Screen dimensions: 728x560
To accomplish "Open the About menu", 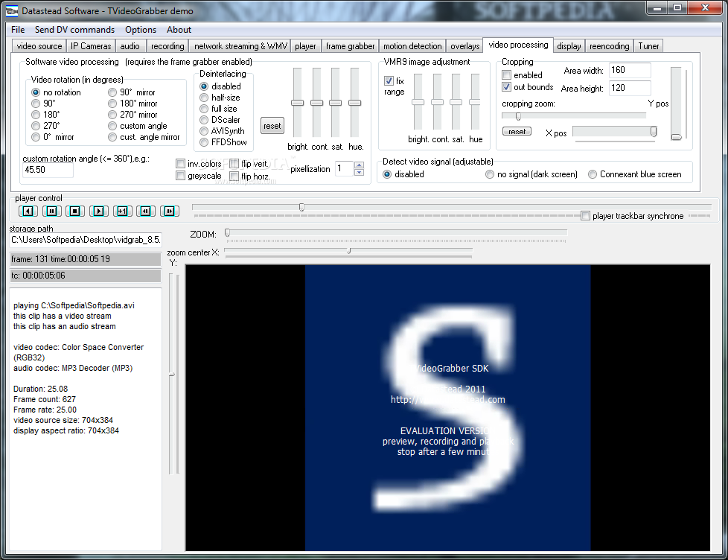I will [179, 30].
